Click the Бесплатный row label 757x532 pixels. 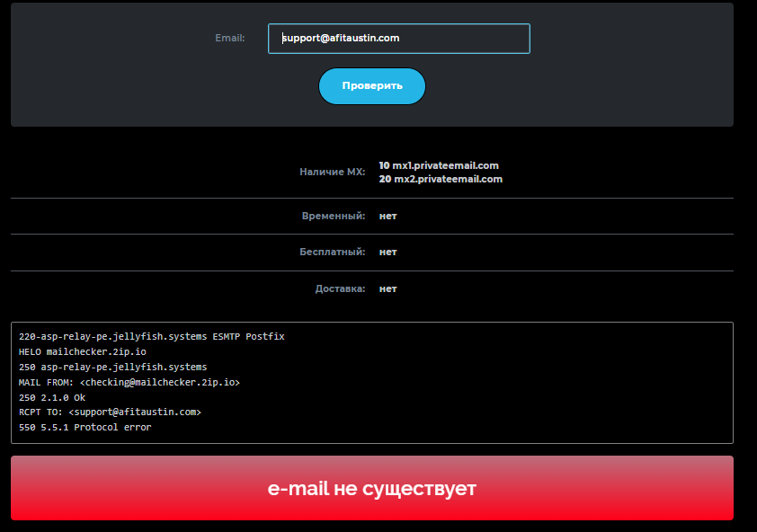click(332, 253)
